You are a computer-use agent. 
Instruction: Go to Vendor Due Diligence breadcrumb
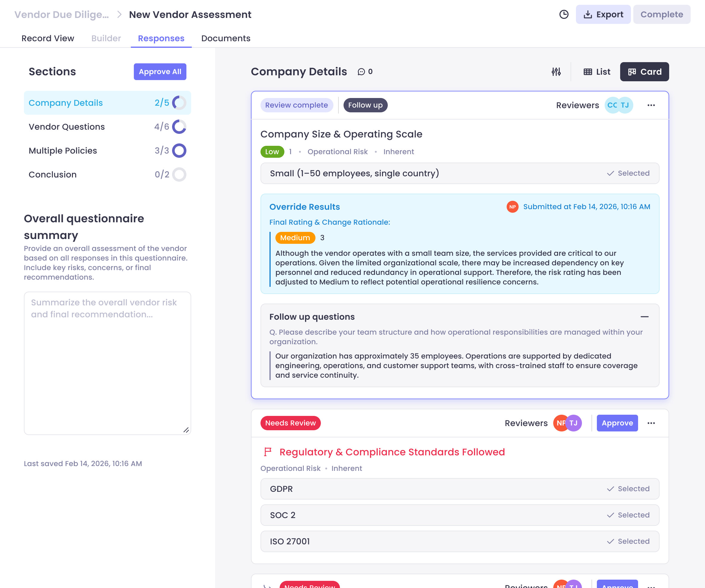click(62, 14)
